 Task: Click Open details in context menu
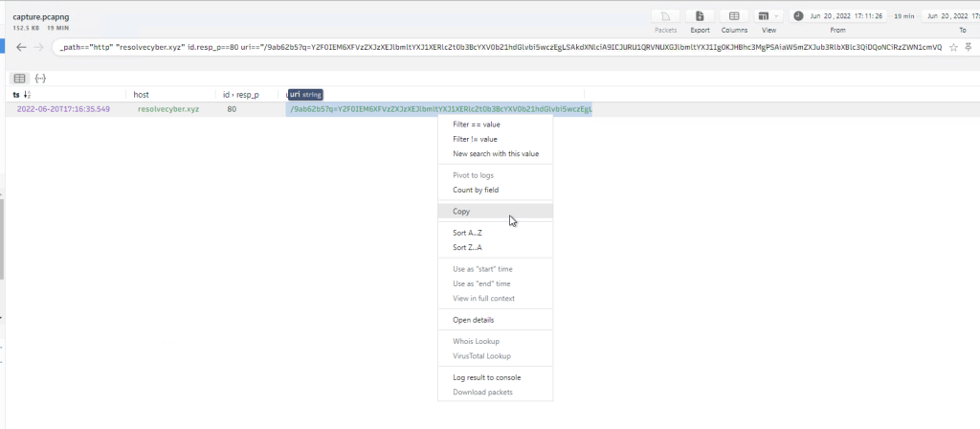click(473, 320)
